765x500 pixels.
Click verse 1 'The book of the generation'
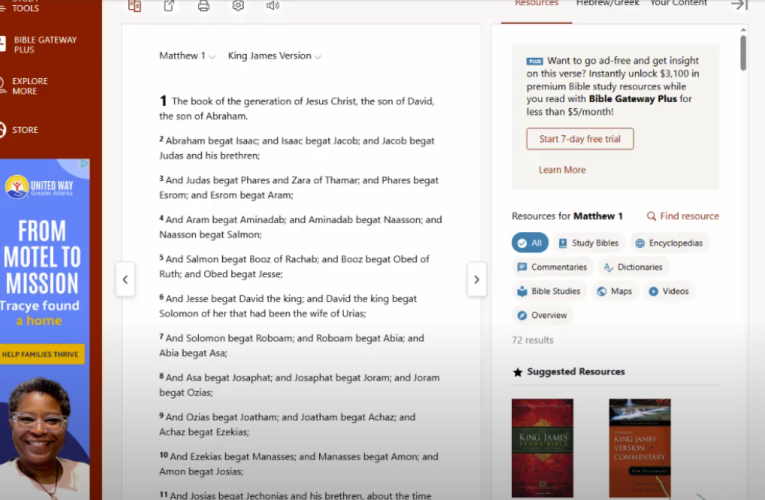(297, 108)
